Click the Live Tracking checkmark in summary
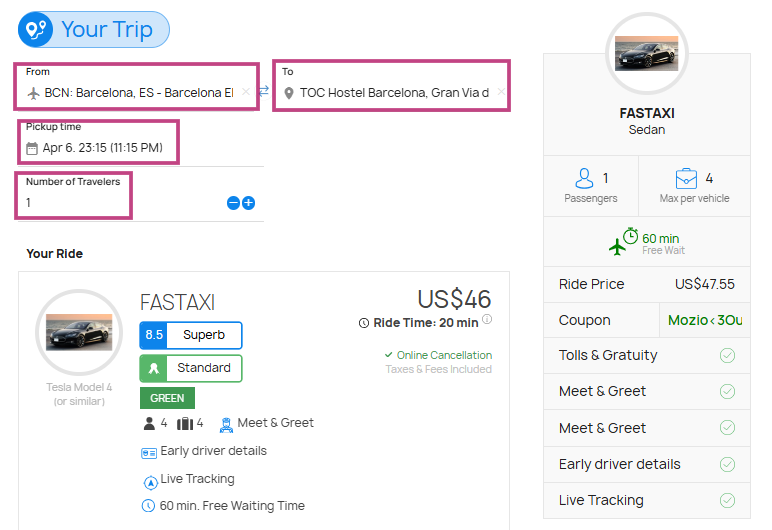Image resolution: width=772 pixels, height=530 pixels. (x=727, y=500)
